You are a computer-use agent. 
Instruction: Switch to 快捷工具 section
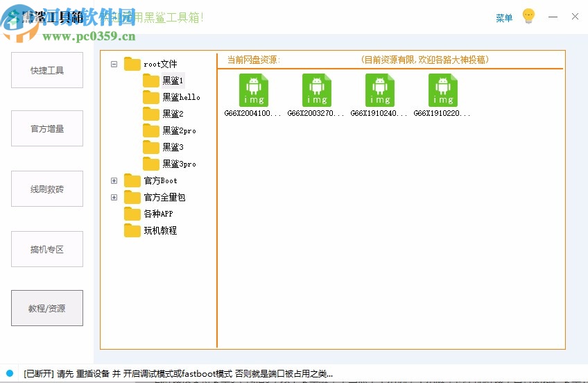pyautogui.click(x=47, y=70)
